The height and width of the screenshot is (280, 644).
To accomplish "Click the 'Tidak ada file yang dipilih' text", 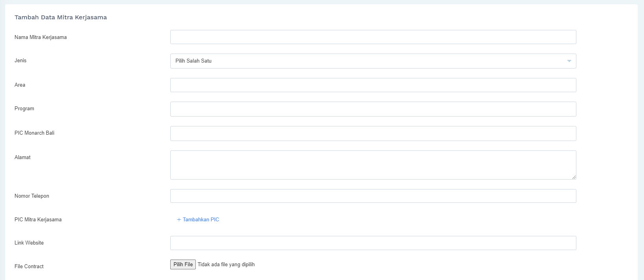I will [226, 265].
